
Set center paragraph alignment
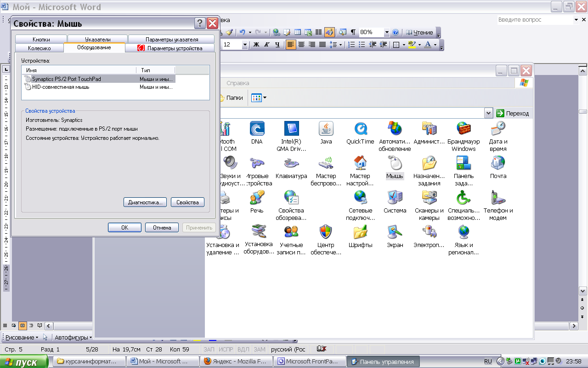tap(301, 45)
